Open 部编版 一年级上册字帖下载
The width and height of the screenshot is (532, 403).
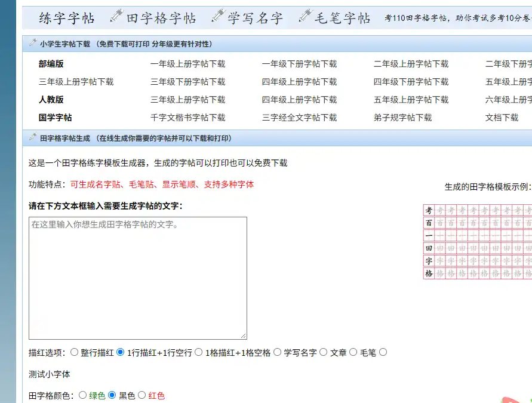pyautogui.click(x=187, y=64)
